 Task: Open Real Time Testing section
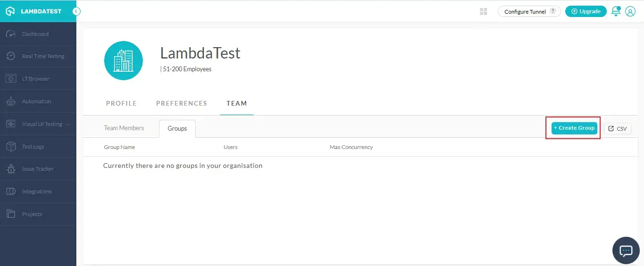coord(42,56)
